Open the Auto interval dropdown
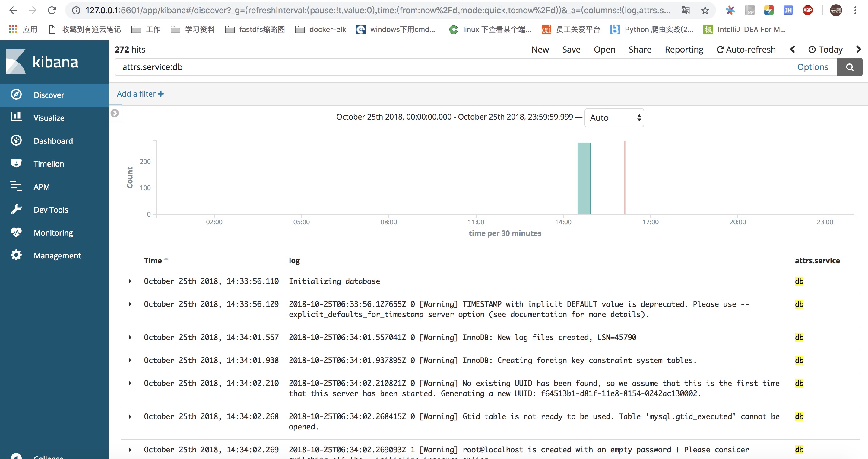Image resolution: width=868 pixels, height=459 pixels. 614,118
